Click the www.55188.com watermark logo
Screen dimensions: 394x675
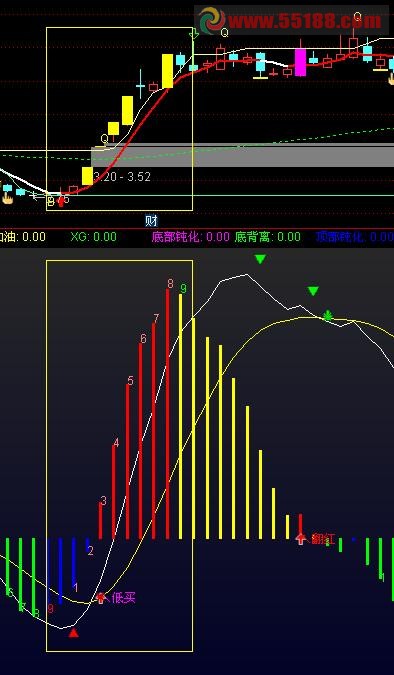(x=292, y=20)
